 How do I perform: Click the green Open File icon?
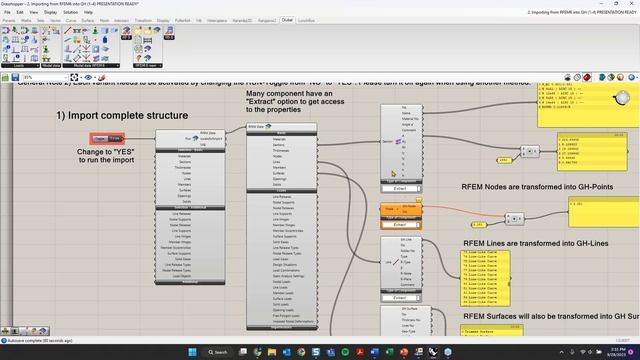[5, 77]
